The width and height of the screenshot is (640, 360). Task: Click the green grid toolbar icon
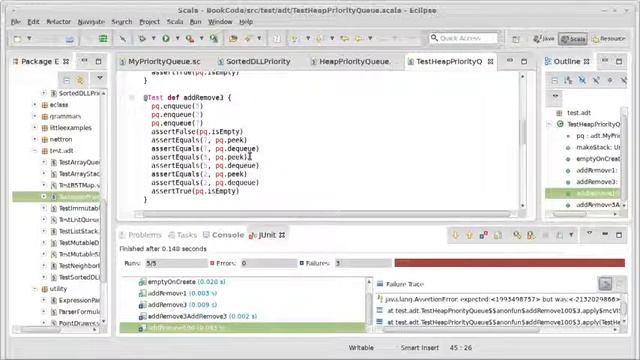(x=103, y=38)
